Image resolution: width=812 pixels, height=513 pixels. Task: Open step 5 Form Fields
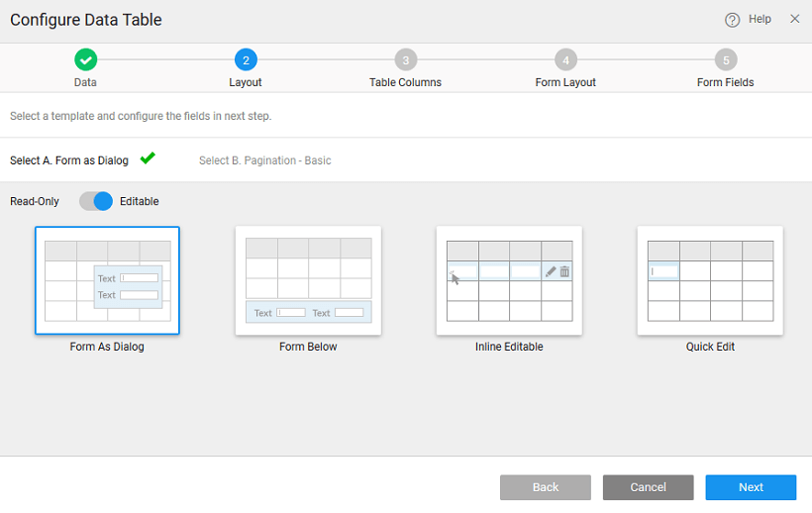(725, 60)
